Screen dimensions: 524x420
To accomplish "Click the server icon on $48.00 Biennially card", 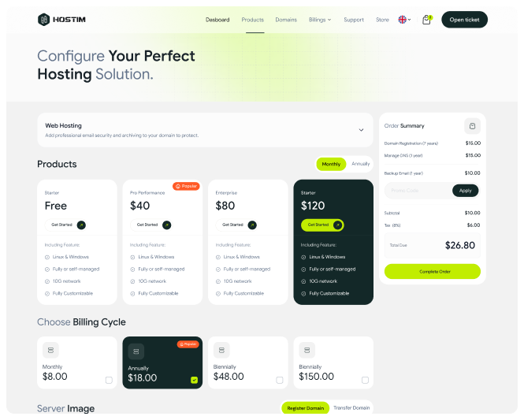I will tap(221, 350).
